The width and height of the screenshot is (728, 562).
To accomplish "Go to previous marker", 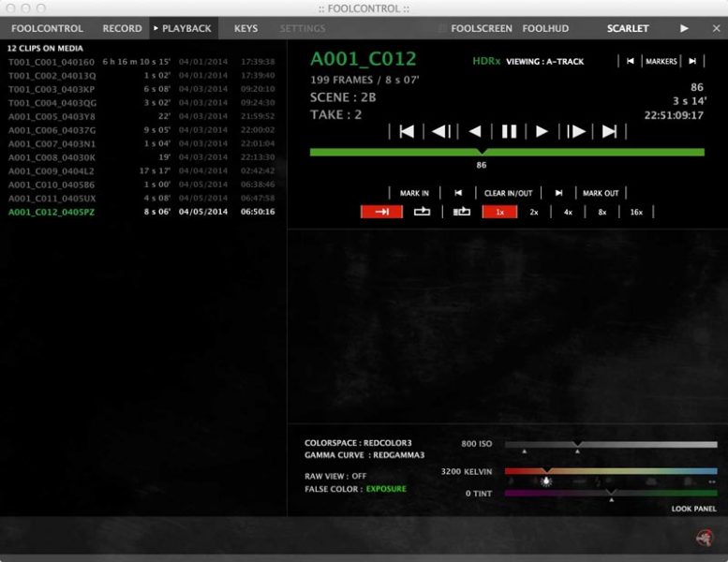I will tap(630, 61).
